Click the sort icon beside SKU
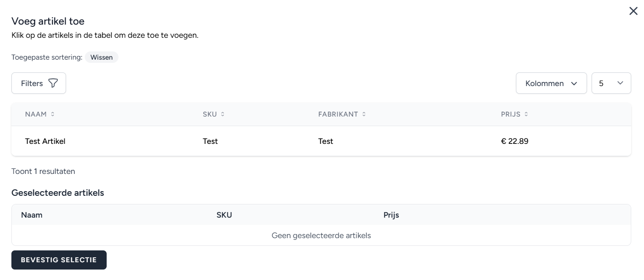Viewport: 644px width, 280px height. 222,114
